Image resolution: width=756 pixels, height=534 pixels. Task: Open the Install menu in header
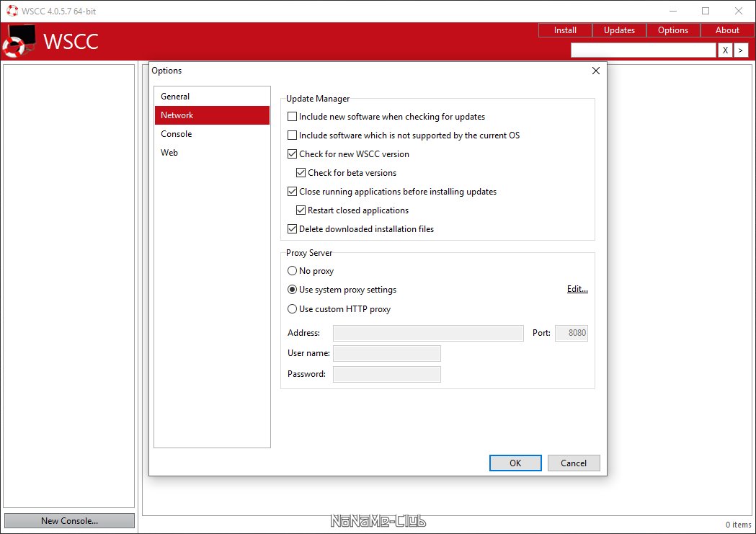(x=565, y=30)
